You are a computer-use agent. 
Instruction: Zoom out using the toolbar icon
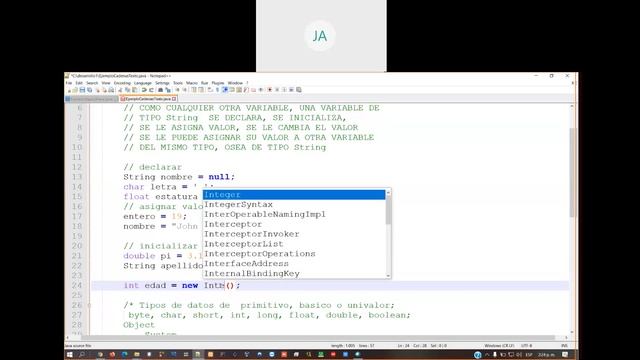(x=185, y=90)
